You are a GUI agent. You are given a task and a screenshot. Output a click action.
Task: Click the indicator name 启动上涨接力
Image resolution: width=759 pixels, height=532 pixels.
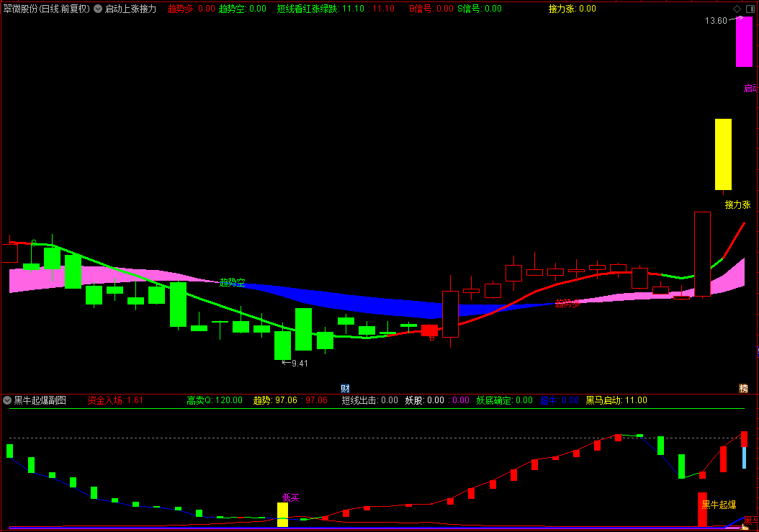tap(130, 9)
